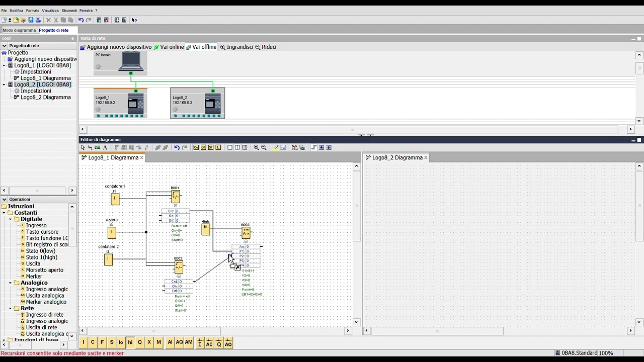Click the yellow highlighter icon in the diagram toolbar
The image size is (644, 362).
[276, 147]
